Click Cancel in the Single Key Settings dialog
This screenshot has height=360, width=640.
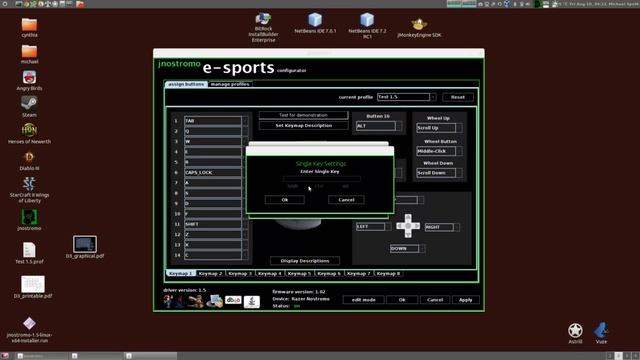[x=346, y=200]
